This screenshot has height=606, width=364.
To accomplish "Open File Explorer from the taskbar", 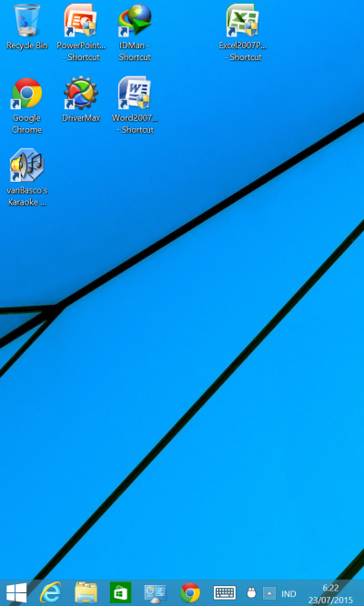I will click(86, 592).
